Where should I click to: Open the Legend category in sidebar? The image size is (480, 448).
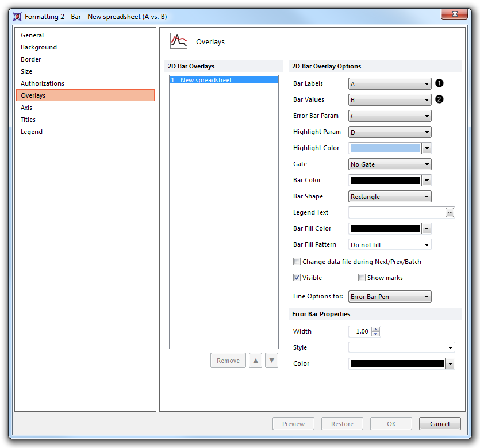point(32,132)
